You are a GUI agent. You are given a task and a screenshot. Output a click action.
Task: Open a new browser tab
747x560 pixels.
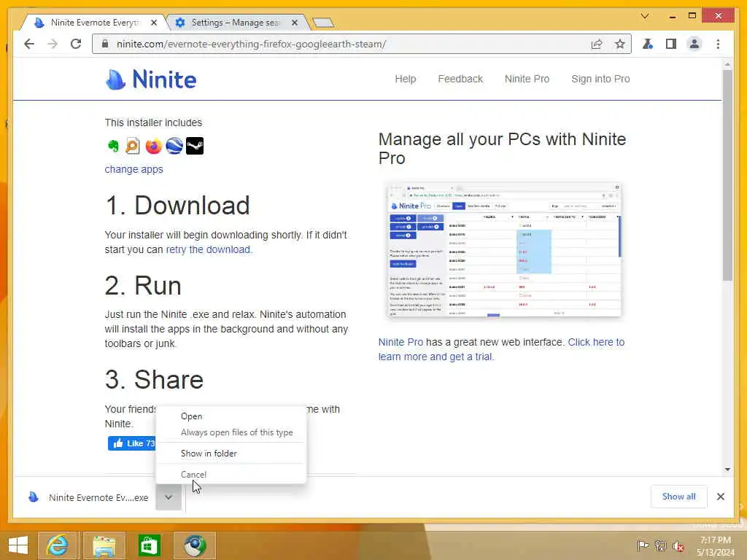click(323, 23)
